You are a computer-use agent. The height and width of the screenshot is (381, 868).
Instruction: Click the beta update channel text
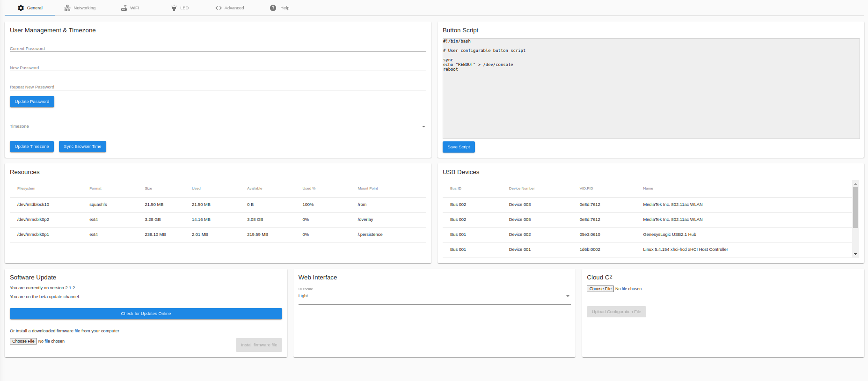45,297
